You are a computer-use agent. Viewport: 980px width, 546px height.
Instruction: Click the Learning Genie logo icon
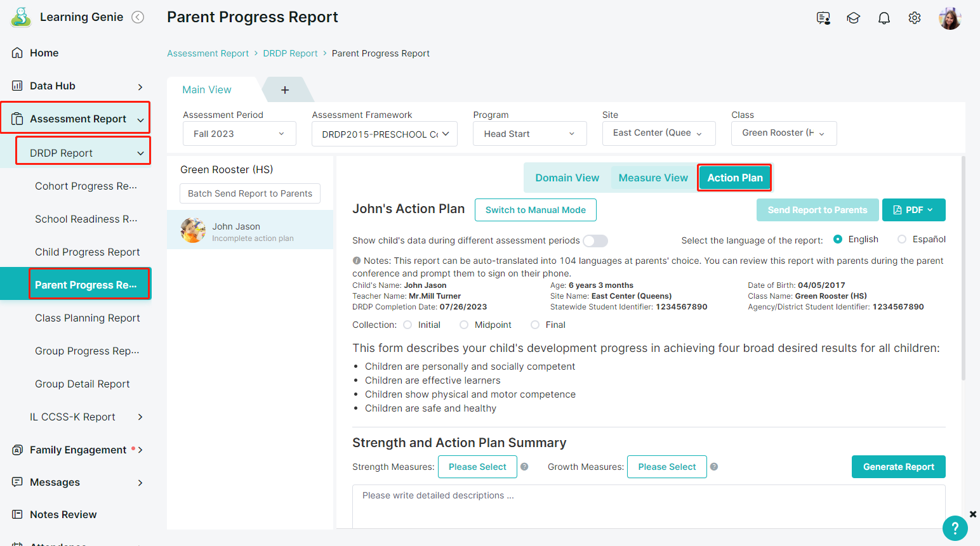click(21, 17)
